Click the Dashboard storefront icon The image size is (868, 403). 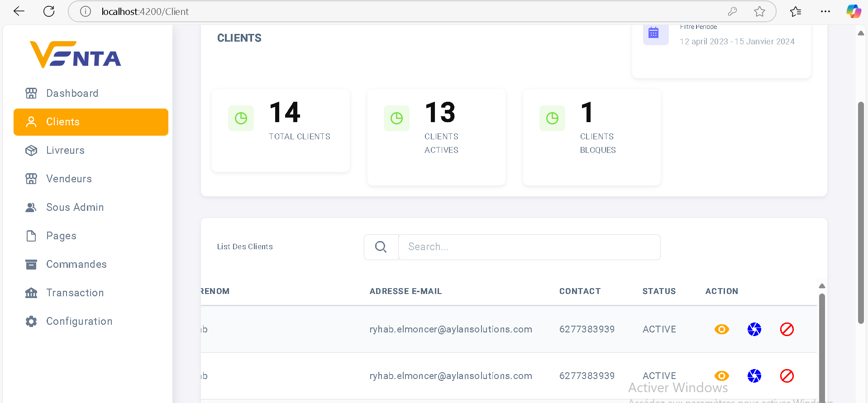[31, 93]
